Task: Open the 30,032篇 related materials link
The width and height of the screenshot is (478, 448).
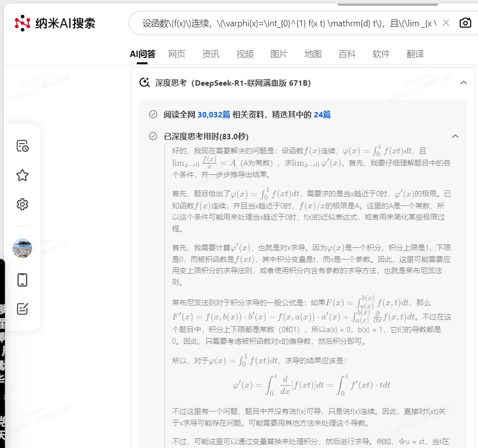Action: point(214,114)
